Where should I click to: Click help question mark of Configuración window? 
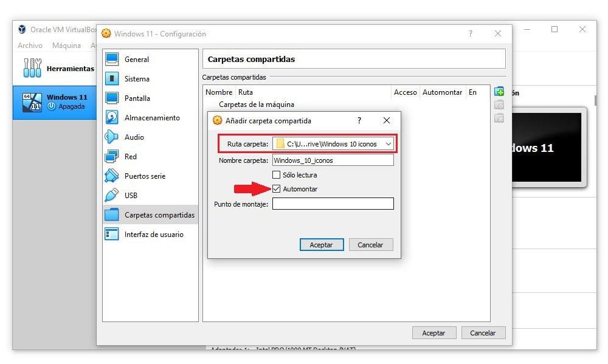(471, 33)
